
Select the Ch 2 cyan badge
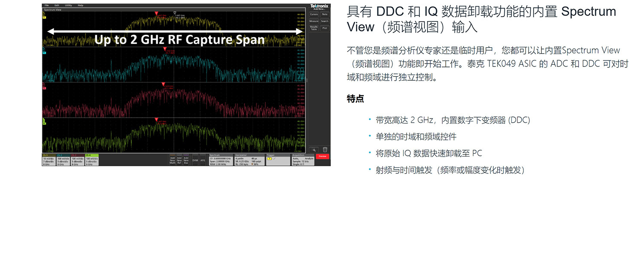(63, 160)
